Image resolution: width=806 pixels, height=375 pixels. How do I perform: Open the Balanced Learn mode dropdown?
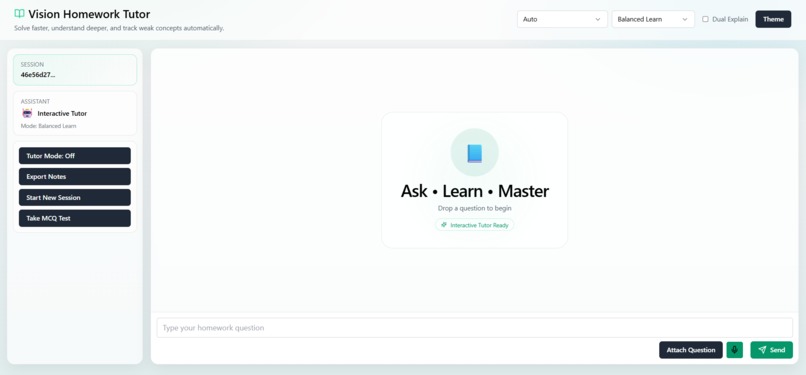[653, 19]
